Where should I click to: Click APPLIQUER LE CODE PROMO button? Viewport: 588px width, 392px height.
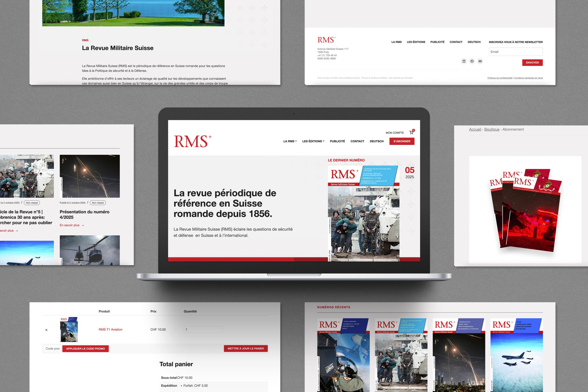click(85, 349)
